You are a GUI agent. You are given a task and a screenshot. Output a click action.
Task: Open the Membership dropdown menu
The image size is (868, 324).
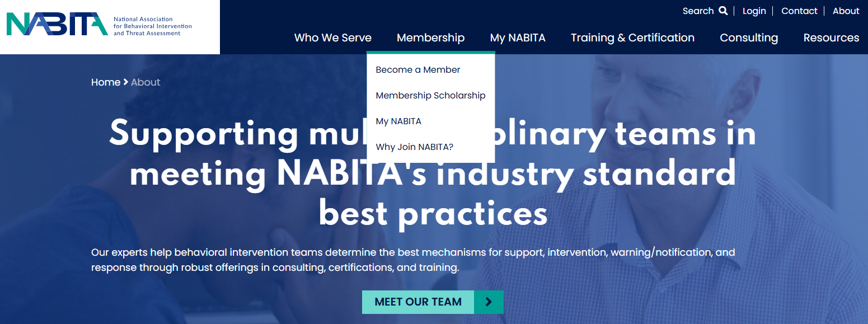tap(430, 37)
